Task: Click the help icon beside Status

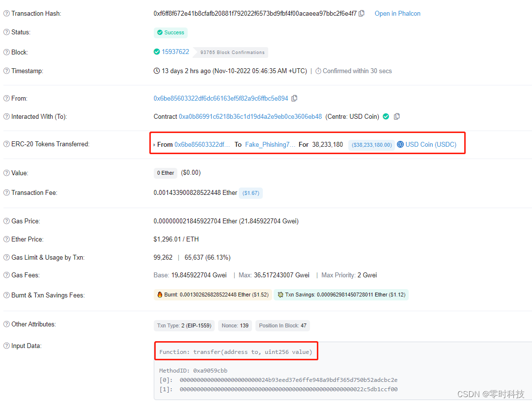Action: 6,32
